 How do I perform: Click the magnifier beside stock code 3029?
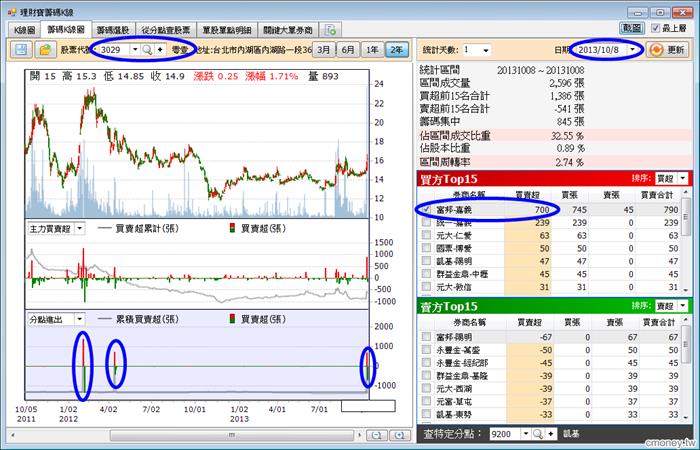tap(147, 50)
